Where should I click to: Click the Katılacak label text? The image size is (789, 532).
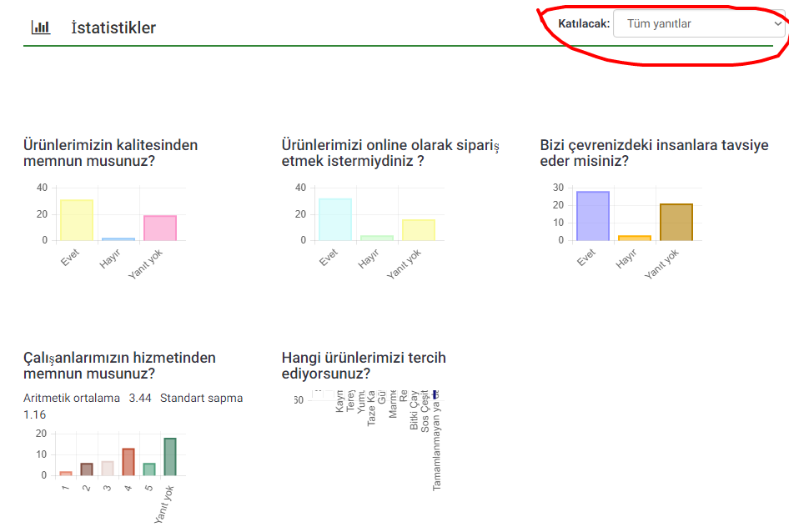point(584,24)
